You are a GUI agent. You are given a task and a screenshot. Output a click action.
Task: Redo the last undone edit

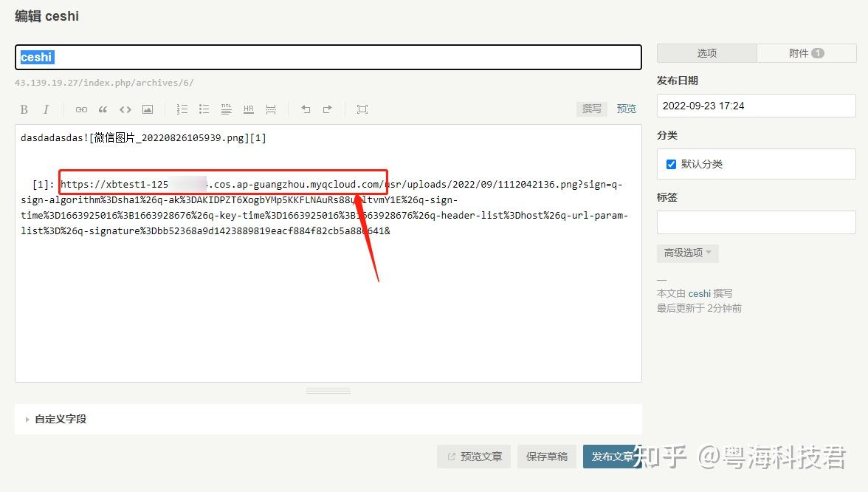(x=328, y=109)
